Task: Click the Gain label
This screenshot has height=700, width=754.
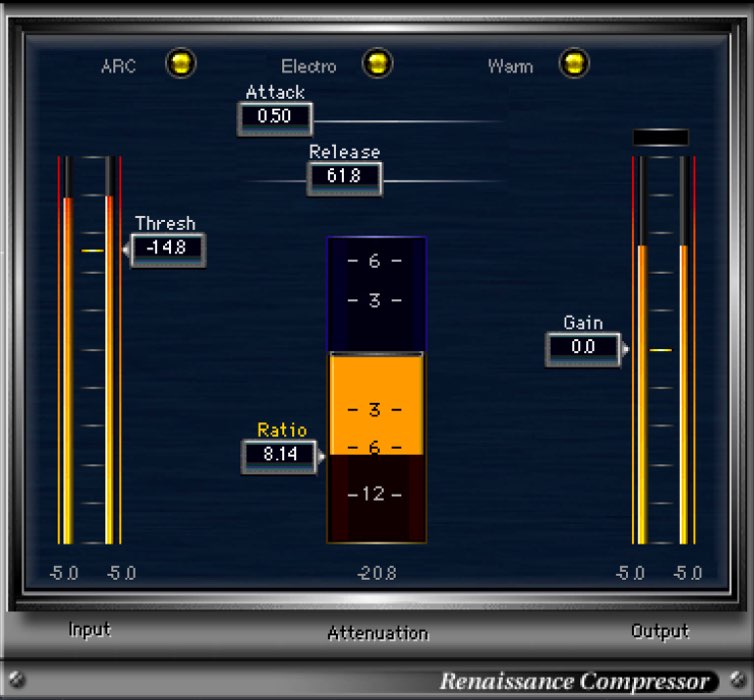Action: (x=583, y=323)
